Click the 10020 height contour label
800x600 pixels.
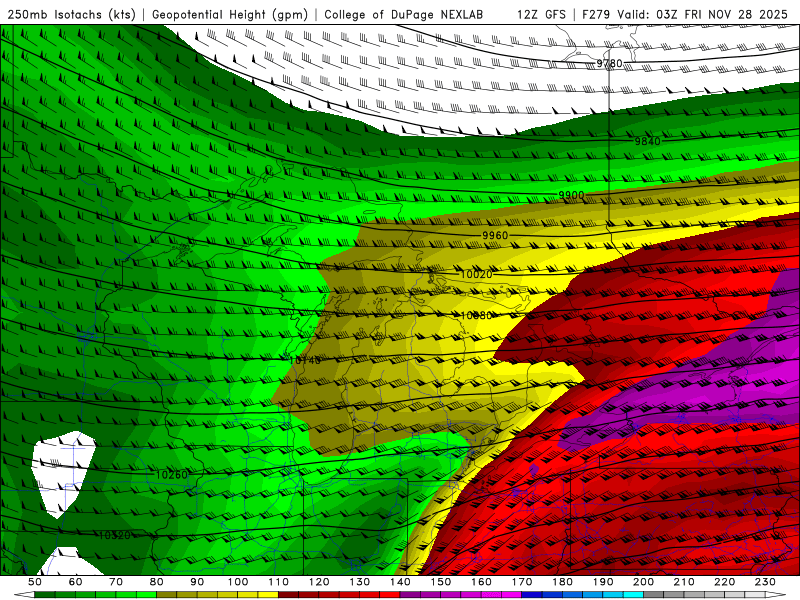coord(476,274)
